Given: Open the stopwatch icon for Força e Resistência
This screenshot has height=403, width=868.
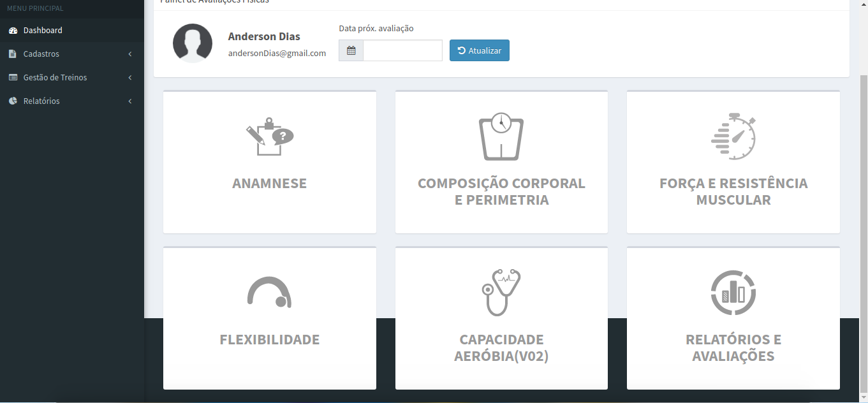Looking at the screenshot, I should pyautogui.click(x=733, y=136).
